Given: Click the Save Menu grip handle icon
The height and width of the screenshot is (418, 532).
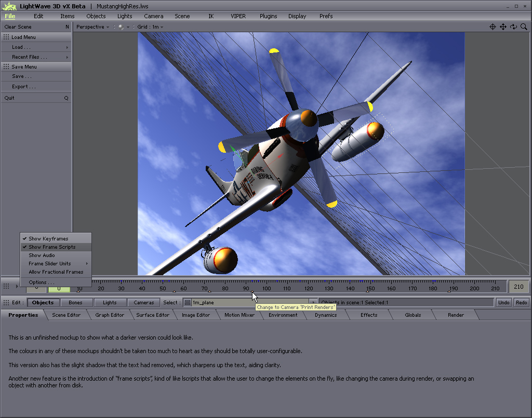Looking at the screenshot, I should pyautogui.click(x=6, y=67).
